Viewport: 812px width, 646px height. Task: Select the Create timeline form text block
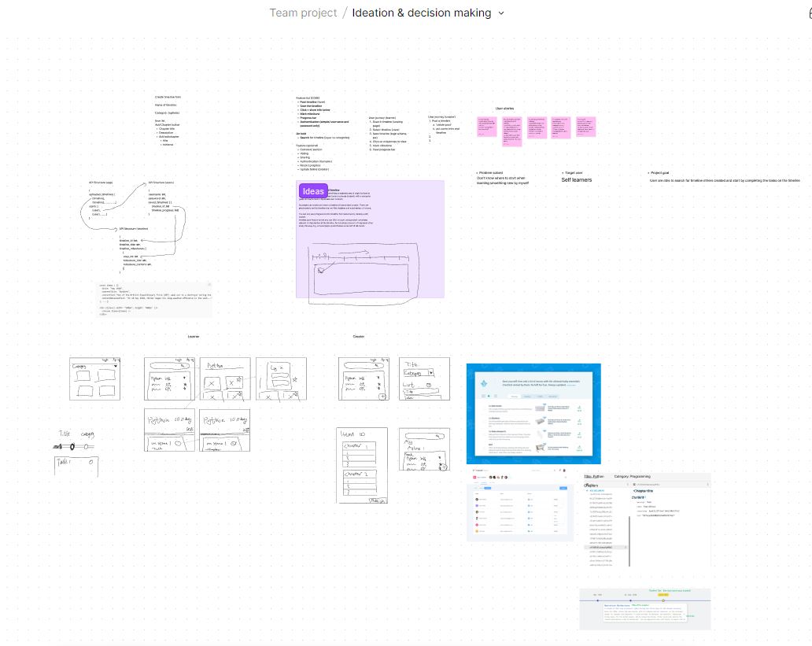[168, 120]
